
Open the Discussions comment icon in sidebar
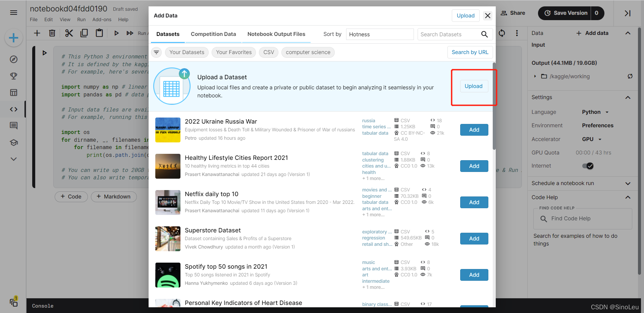click(x=13, y=126)
